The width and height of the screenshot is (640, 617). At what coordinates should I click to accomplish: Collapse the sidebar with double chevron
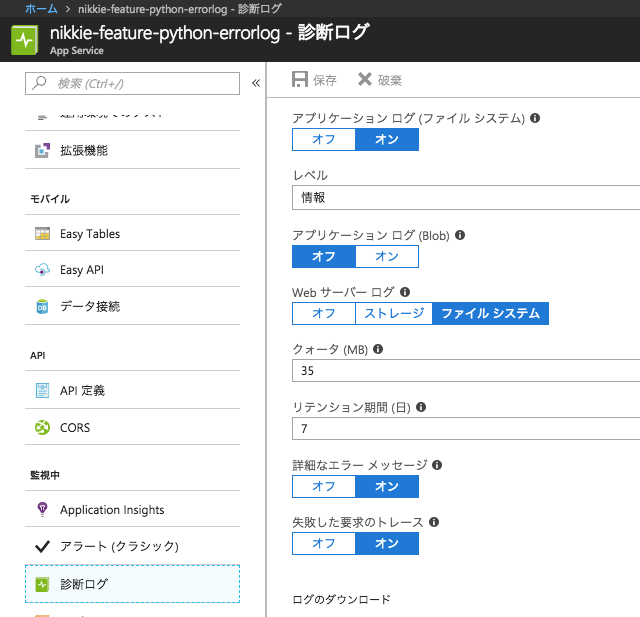[256, 83]
